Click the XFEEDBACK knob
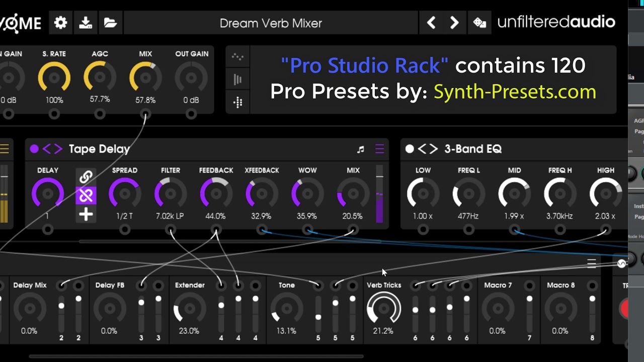The image size is (644, 362). (262, 194)
